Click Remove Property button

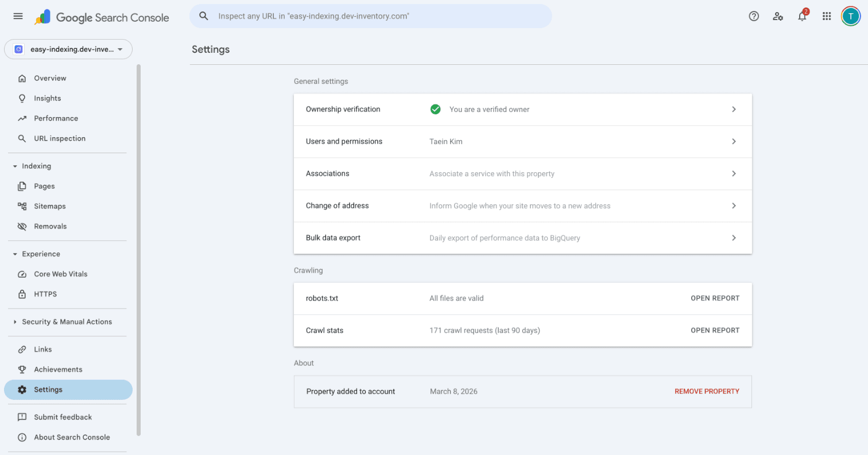point(707,391)
